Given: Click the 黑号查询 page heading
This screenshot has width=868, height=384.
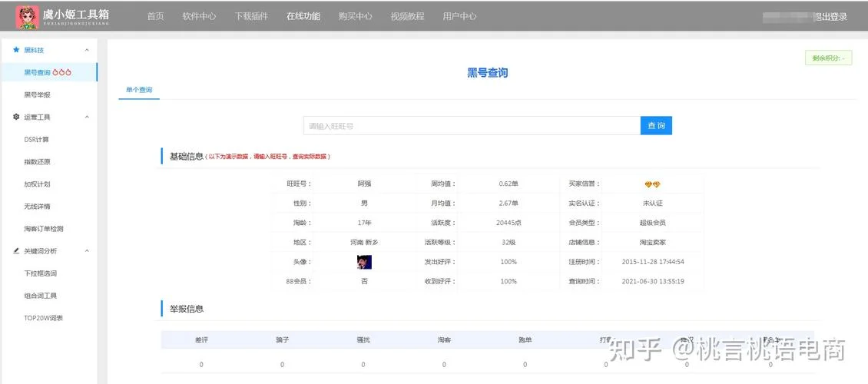Looking at the screenshot, I should tap(488, 72).
